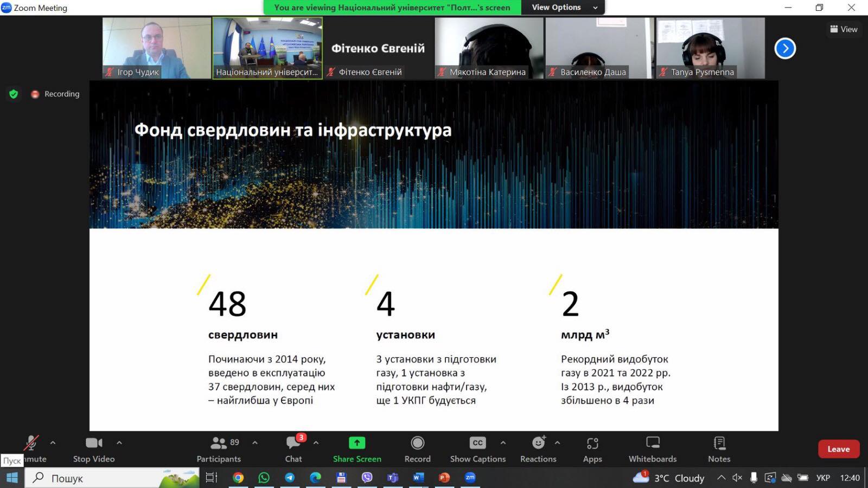Expand the chat options arrow beside Chat

[316, 442]
